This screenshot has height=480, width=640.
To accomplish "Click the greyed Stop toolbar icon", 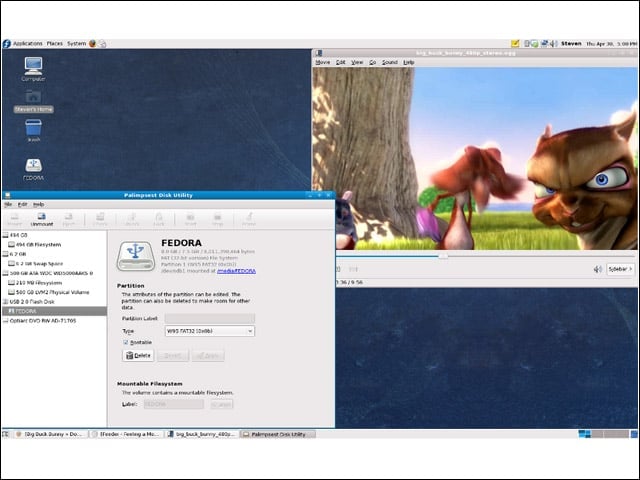I will (x=218, y=219).
